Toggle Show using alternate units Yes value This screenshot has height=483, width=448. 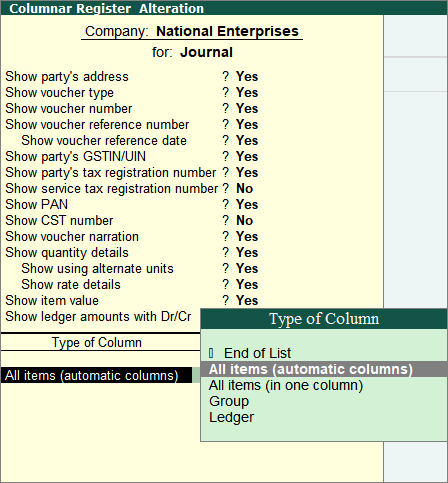click(x=247, y=269)
